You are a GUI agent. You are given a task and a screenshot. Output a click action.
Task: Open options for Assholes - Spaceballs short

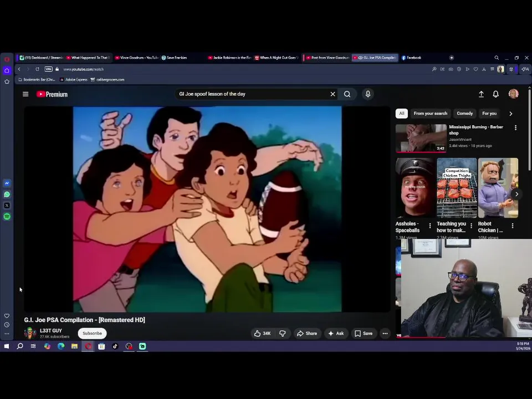(x=430, y=226)
